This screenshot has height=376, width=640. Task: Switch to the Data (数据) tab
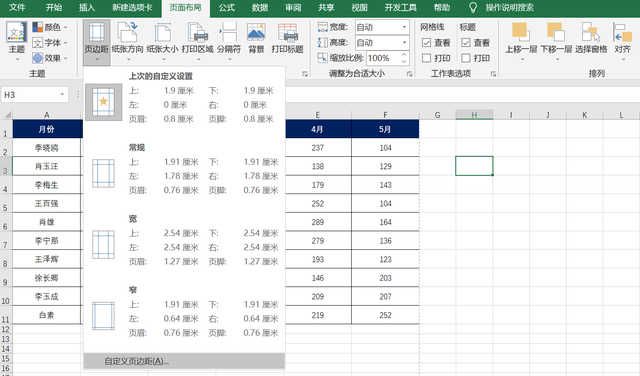(260, 7)
